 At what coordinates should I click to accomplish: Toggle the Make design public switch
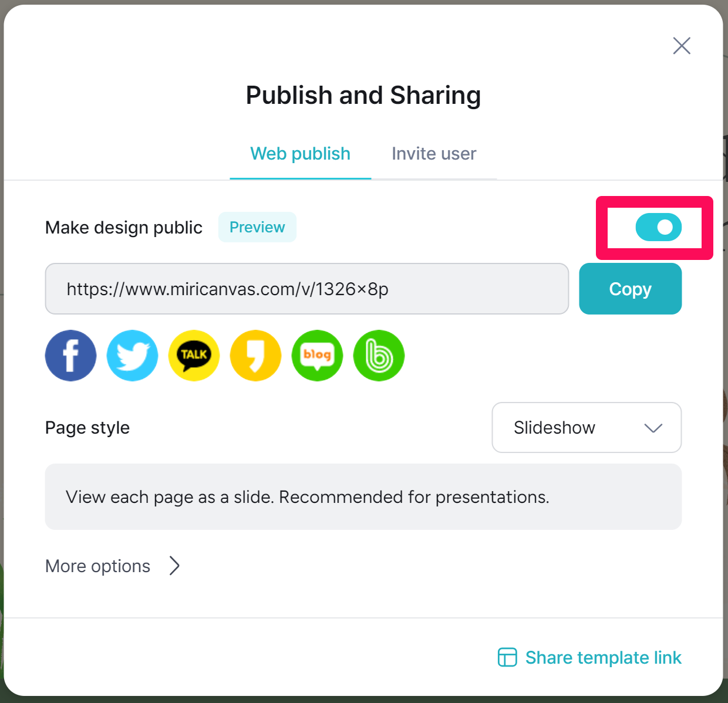659,227
